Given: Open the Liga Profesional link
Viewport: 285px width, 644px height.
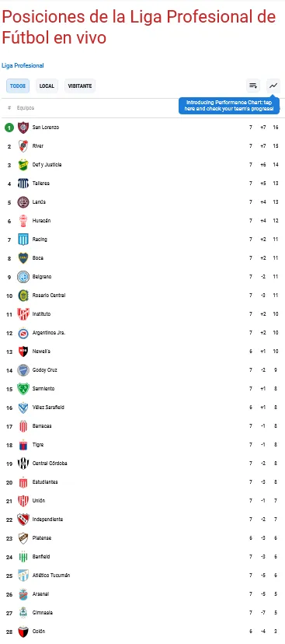Looking at the screenshot, I should tap(23, 65).
